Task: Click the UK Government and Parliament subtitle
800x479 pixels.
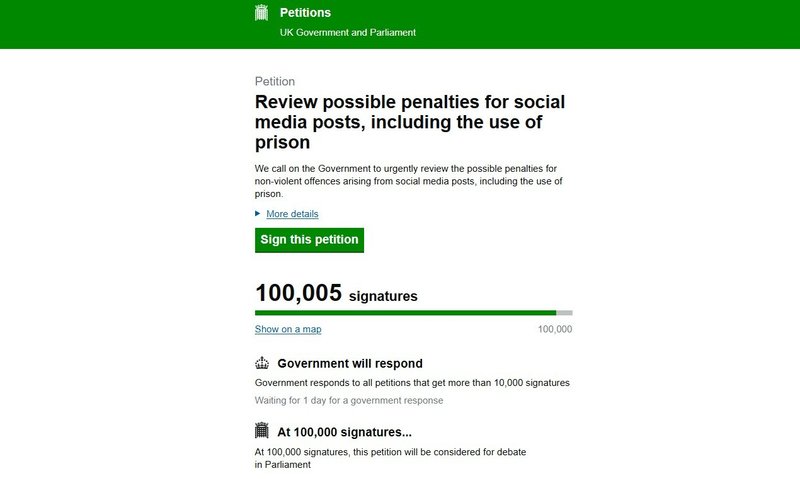Action: coord(347,32)
